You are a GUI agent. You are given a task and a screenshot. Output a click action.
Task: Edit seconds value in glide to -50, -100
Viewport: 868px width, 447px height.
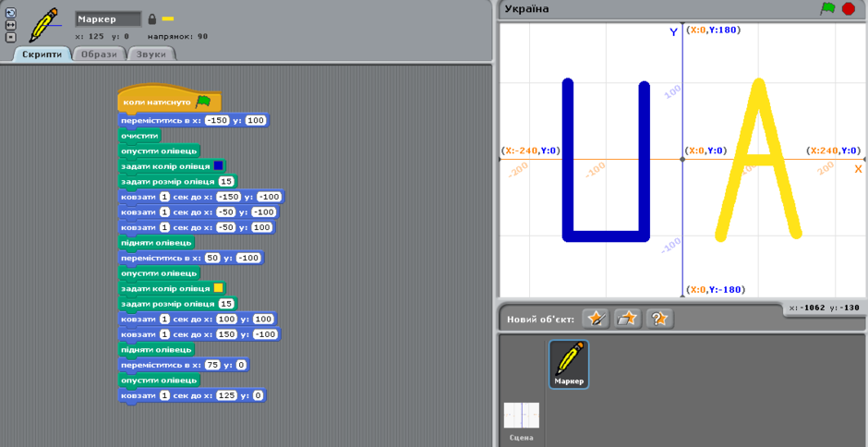pyautogui.click(x=164, y=212)
